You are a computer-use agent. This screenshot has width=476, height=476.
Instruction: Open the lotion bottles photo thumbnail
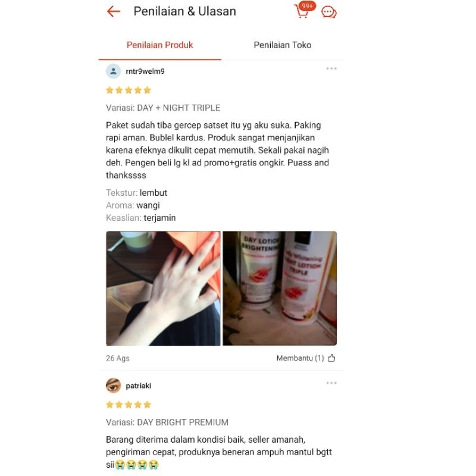(280, 289)
